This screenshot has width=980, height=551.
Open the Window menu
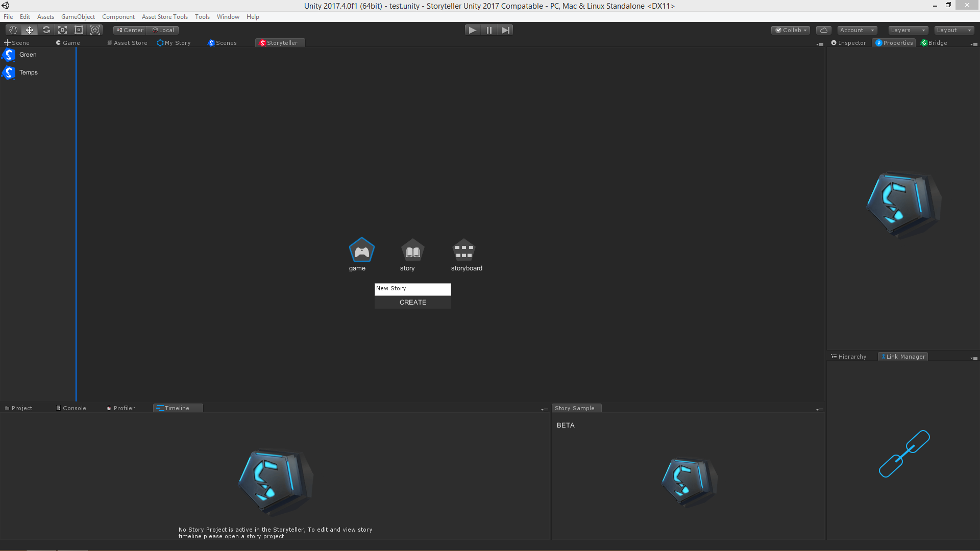tap(228, 17)
